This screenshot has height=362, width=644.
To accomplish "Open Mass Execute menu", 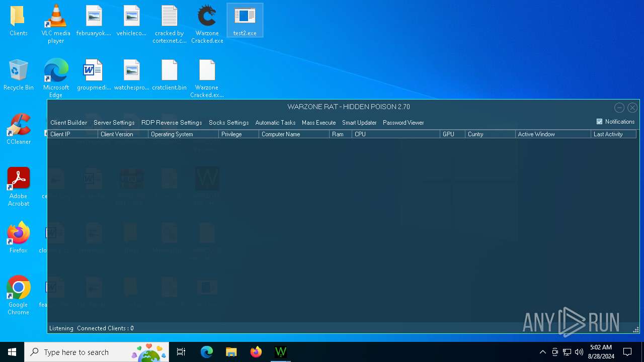I will point(318,123).
